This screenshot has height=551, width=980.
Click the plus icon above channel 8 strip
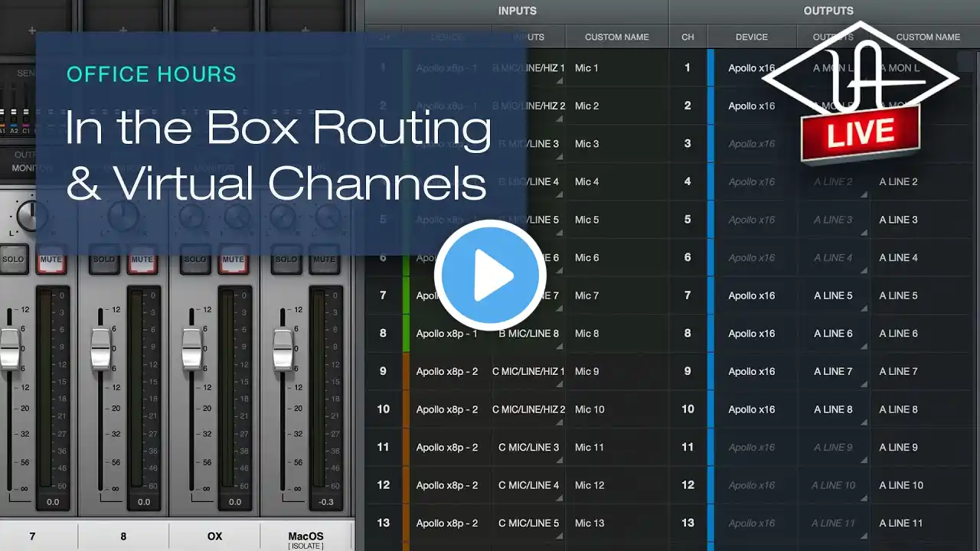123,31
